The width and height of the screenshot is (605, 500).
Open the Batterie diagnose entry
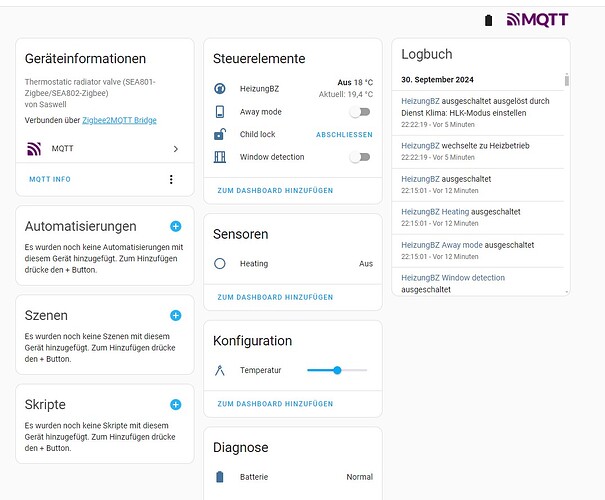[293, 477]
